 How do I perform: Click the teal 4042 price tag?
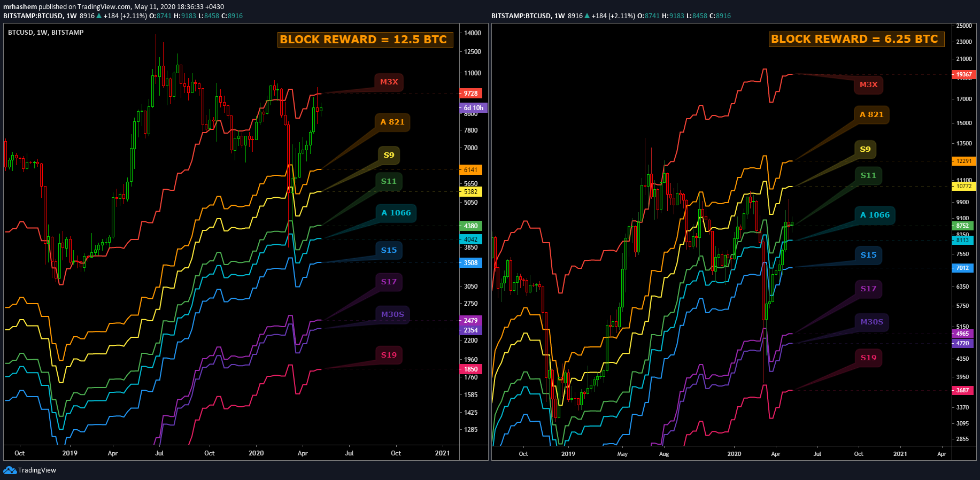[x=470, y=239]
